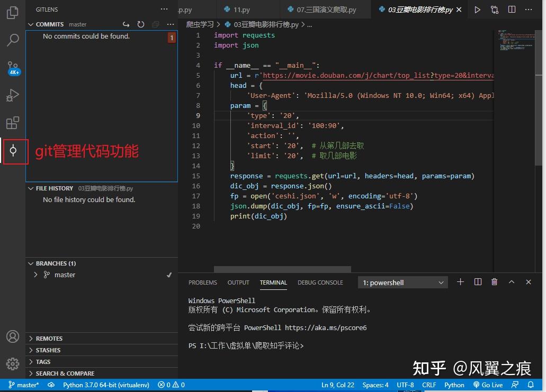
Task: Open the Run and Debug view
Action: 13,95
